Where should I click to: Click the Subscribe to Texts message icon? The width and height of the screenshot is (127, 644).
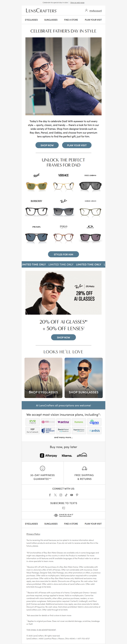click(63, 508)
